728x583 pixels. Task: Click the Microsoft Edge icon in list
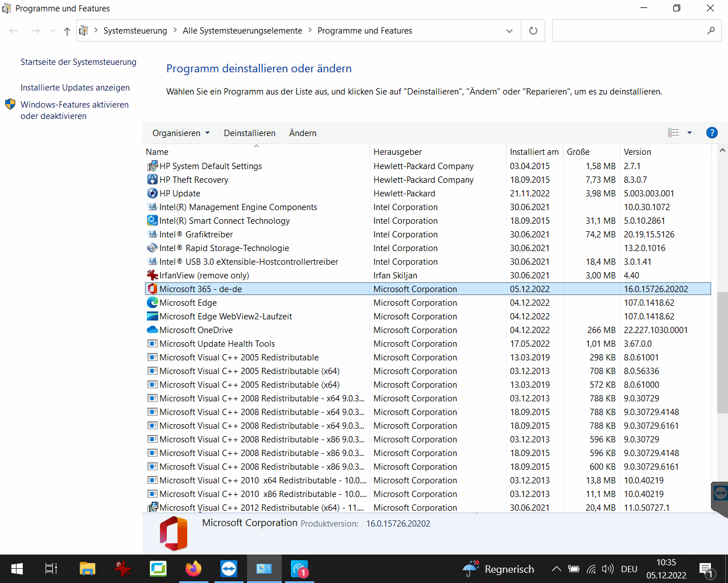coord(153,303)
